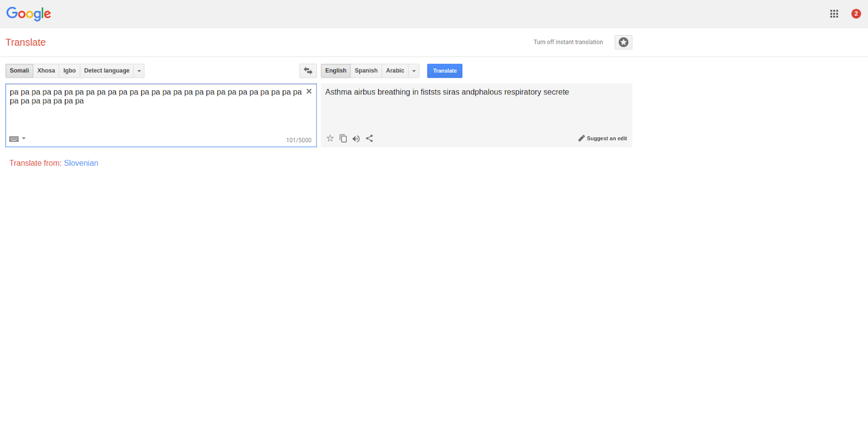Screen dimensions: 868x441
Task: Clear the source text with the X
Action: (x=309, y=91)
